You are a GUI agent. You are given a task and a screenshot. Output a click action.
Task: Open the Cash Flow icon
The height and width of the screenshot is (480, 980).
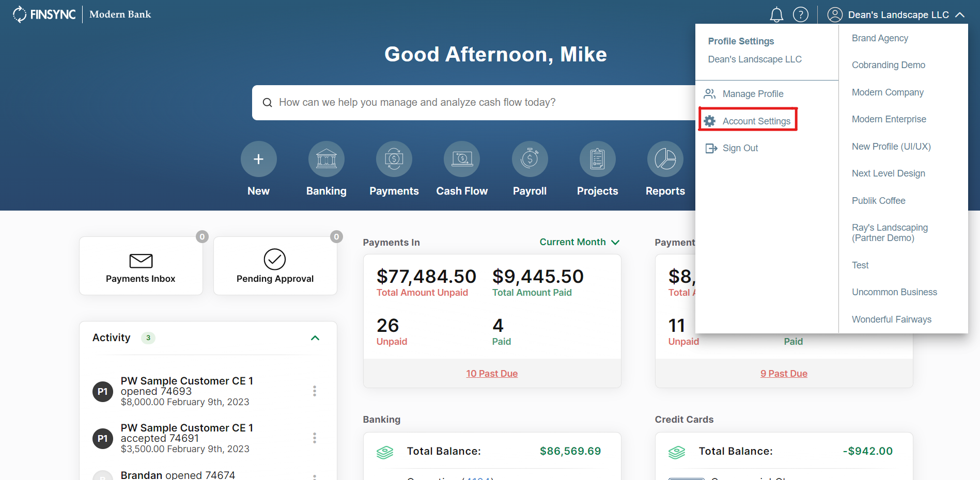coord(461,159)
